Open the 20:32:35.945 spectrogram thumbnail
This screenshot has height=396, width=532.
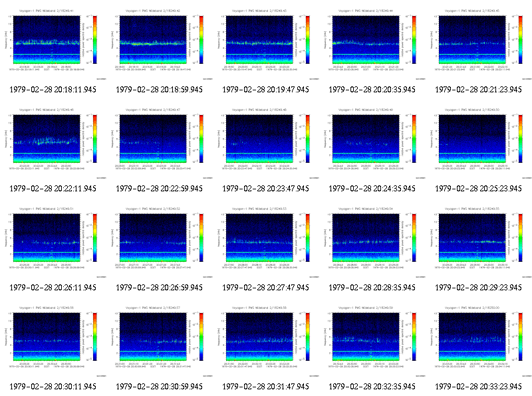coord(372,342)
